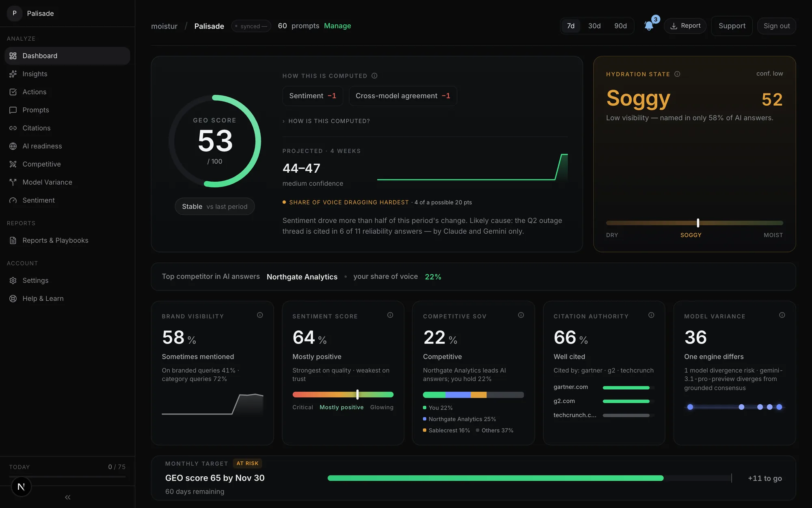Screen dimensions: 812x508
Task: Open the notifications bell icon
Action: pyautogui.click(x=649, y=26)
